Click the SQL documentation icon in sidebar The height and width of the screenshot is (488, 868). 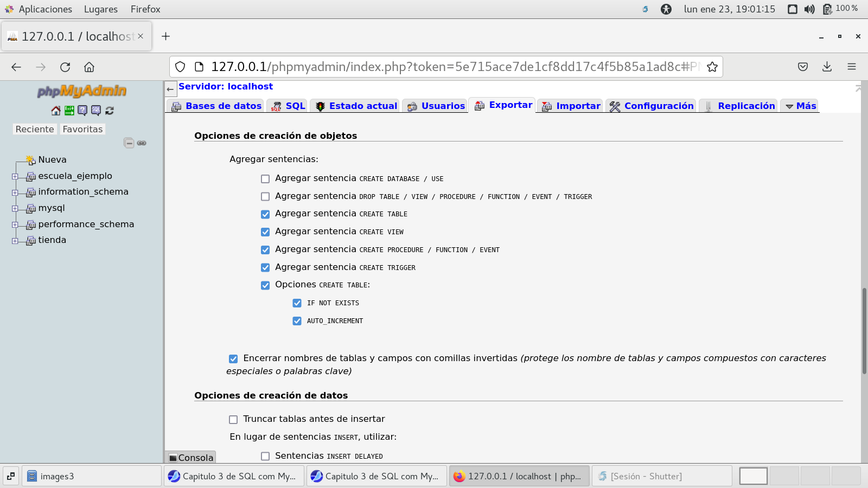pyautogui.click(x=96, y=111)
